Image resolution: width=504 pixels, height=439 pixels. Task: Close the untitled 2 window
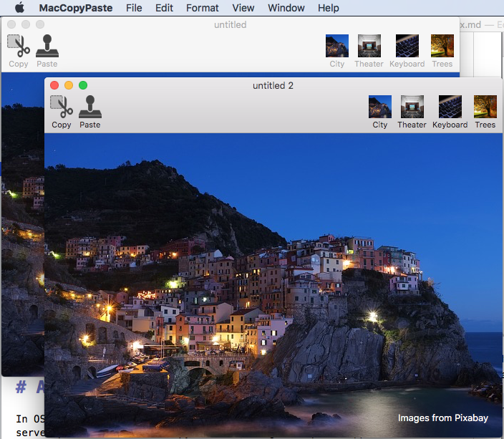[54, 85]
